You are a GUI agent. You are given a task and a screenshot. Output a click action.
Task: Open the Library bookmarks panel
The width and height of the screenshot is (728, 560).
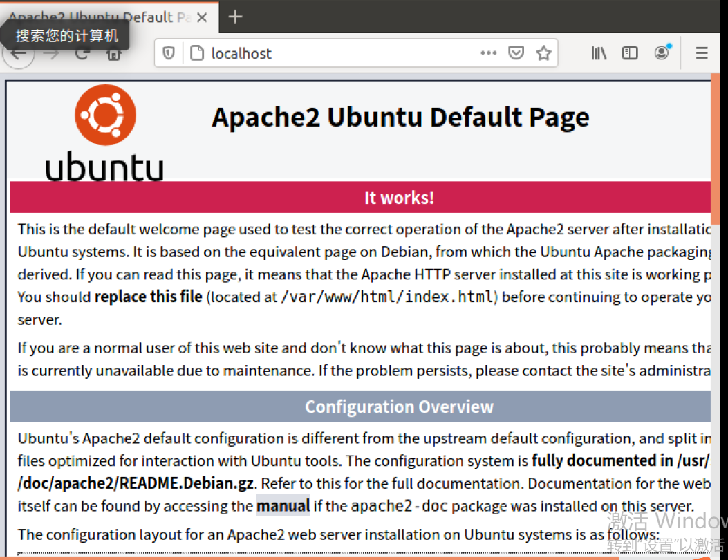point(599,53)
